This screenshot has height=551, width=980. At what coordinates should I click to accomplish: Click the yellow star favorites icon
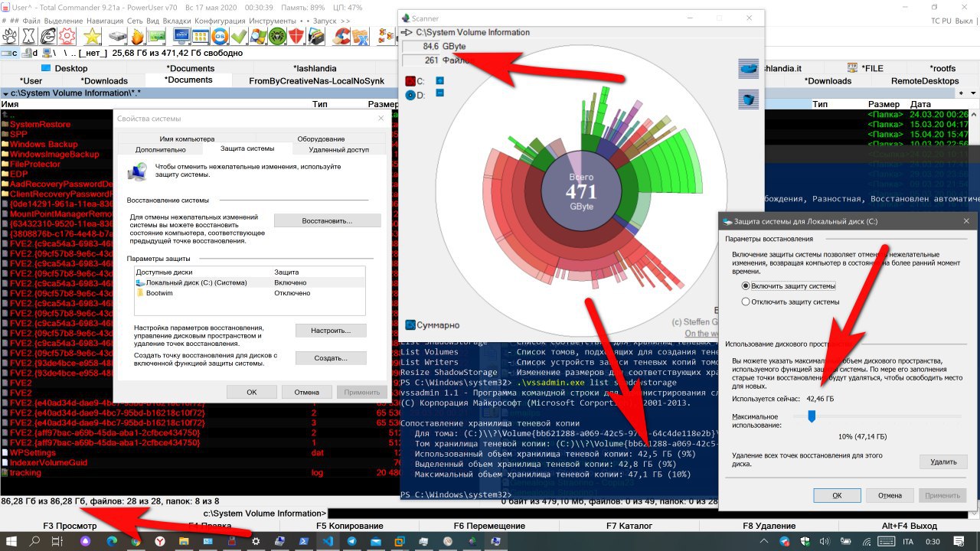(x=92, y=35)
